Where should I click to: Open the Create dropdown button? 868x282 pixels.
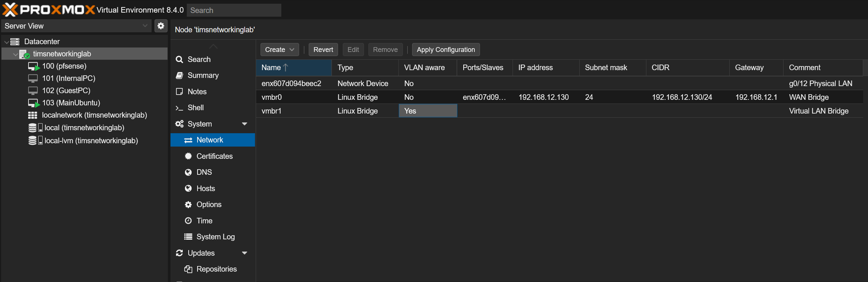[279, 50]
